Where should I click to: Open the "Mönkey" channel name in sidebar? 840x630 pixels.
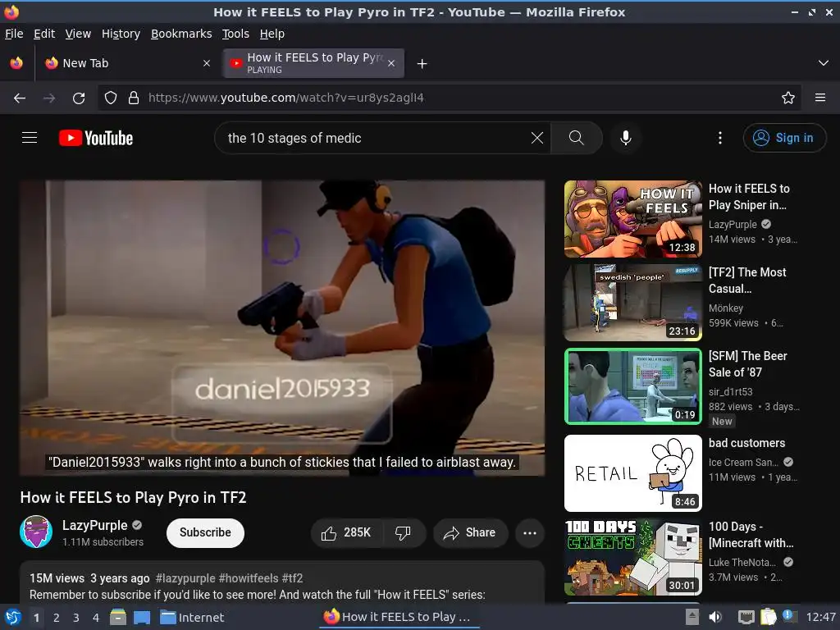coord(726,308)
